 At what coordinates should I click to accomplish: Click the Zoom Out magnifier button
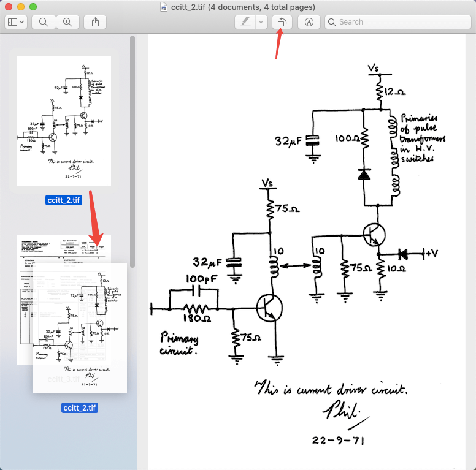tap(44, 22)
